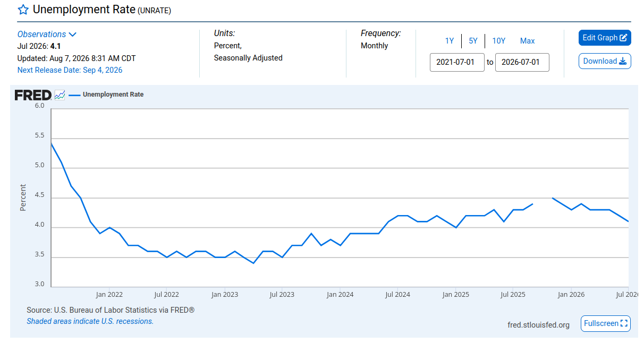The width and height of the screenshot is (644, 343).
Task: Edit the end date field 2026-07-01
Action: (522, 62)
